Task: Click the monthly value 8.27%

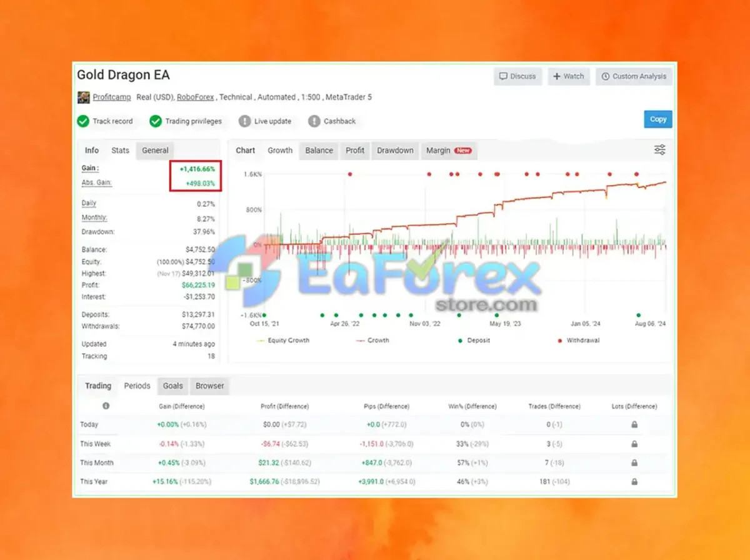Action: pos(206,219)
